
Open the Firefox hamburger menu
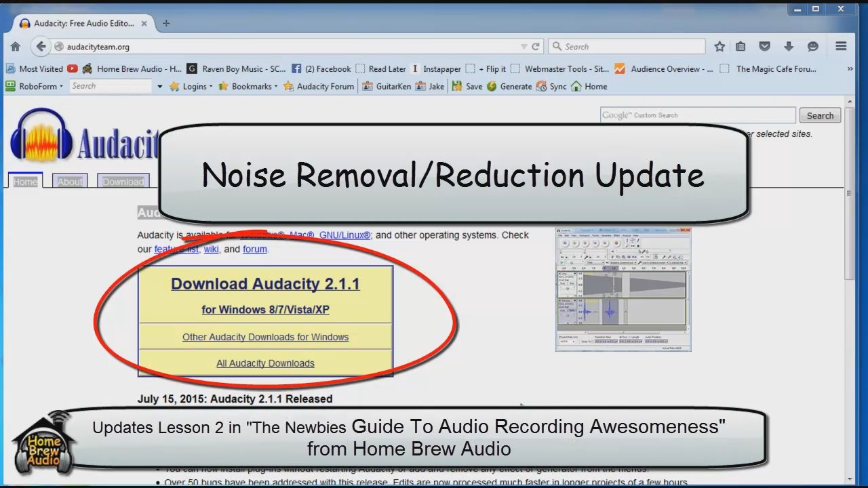(842, 47)
